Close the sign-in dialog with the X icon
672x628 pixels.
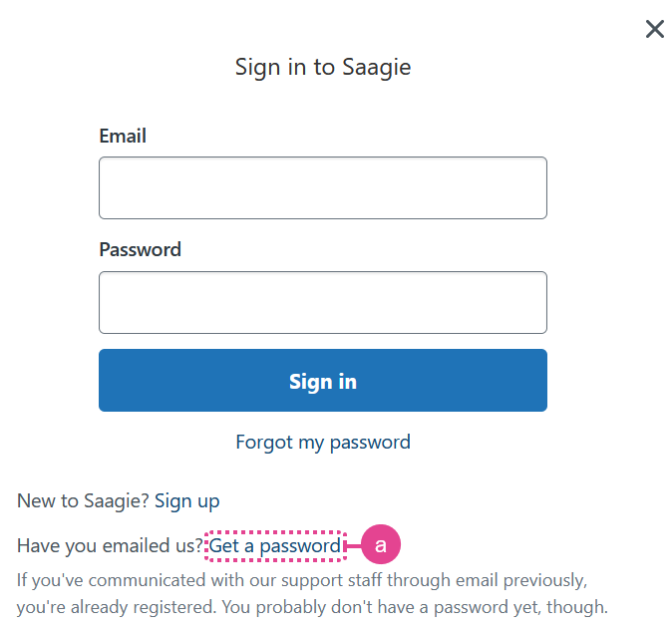[654, 29]
